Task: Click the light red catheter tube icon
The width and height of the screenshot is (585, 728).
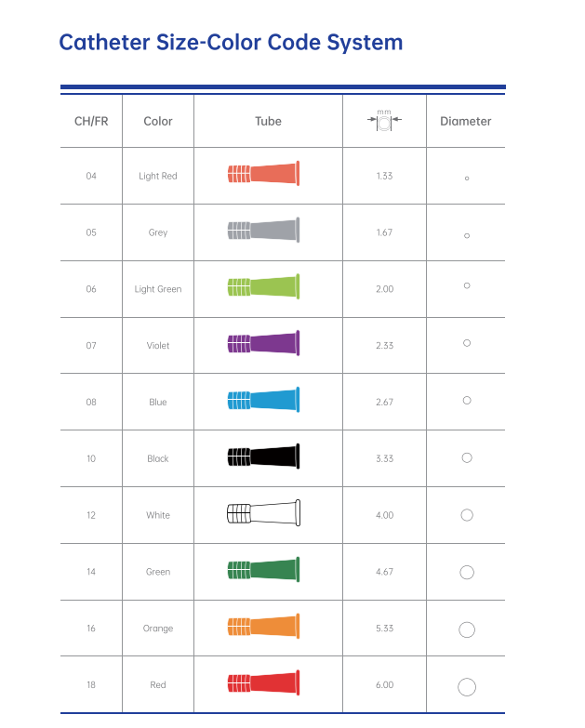Action: tap(264, 174)
